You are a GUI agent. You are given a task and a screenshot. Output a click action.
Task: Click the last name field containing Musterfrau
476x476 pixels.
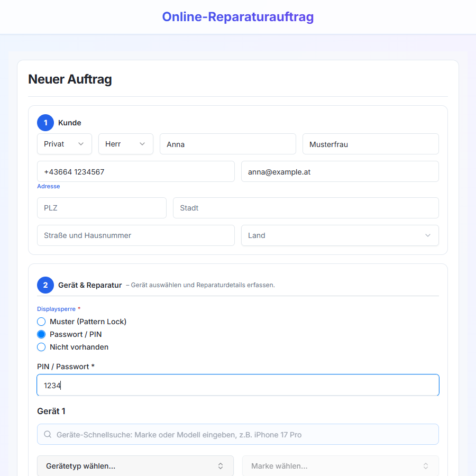(x=370, y=144)
